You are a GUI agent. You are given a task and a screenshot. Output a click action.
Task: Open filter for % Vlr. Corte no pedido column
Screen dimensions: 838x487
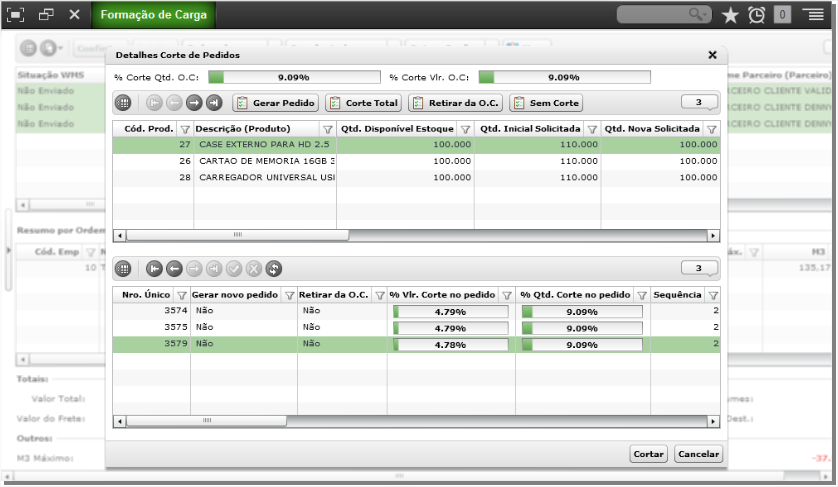(507, 296)
